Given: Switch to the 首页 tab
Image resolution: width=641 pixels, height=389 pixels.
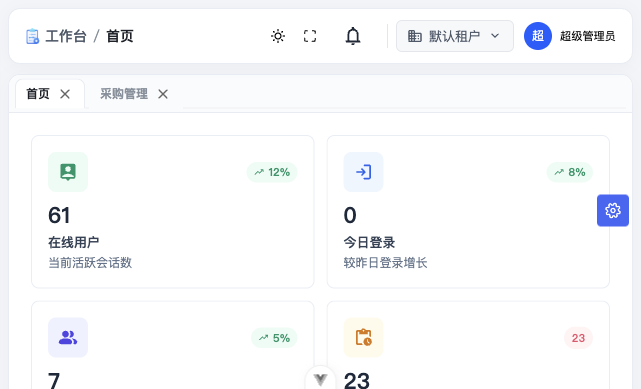Looking at the screenshot, I should [38, 94].
